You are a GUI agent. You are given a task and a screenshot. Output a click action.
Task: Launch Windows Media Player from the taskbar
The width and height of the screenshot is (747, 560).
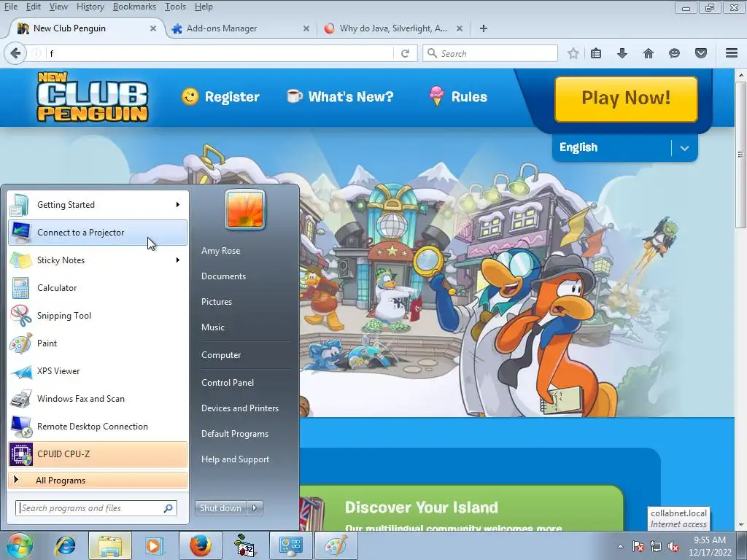pos(154,545)
